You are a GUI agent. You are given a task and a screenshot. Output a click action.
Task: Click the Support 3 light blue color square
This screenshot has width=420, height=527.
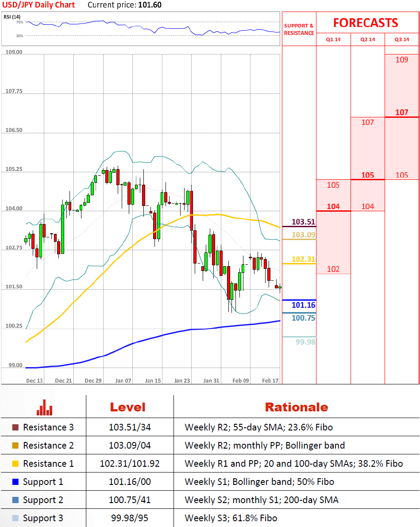pos(15,518)
